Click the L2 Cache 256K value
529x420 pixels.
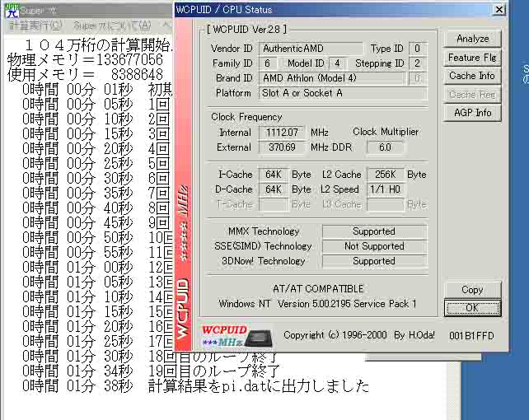pyautogui.click(x=386, y=175)
